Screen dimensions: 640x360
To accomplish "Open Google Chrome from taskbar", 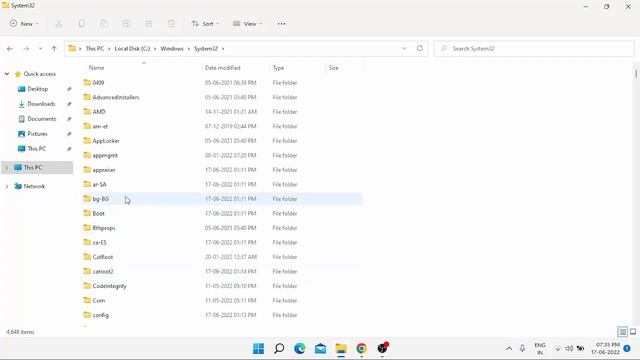I will (x=361, y=349).
